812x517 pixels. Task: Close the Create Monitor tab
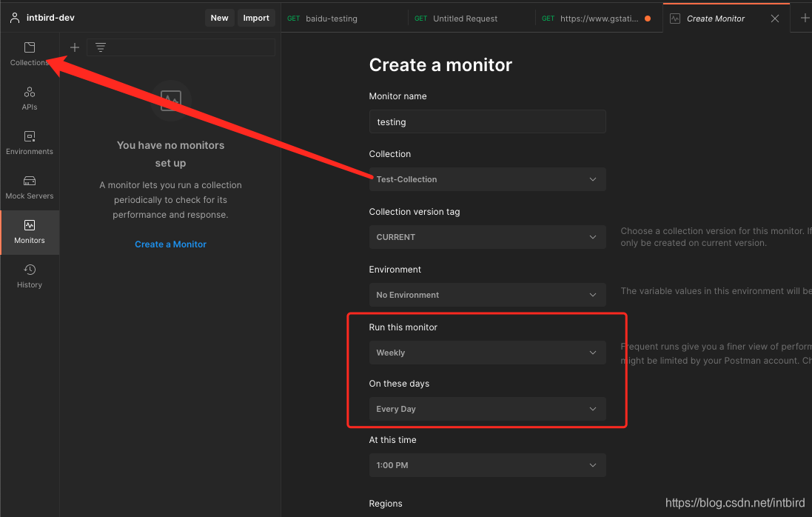tap(775, 19)
